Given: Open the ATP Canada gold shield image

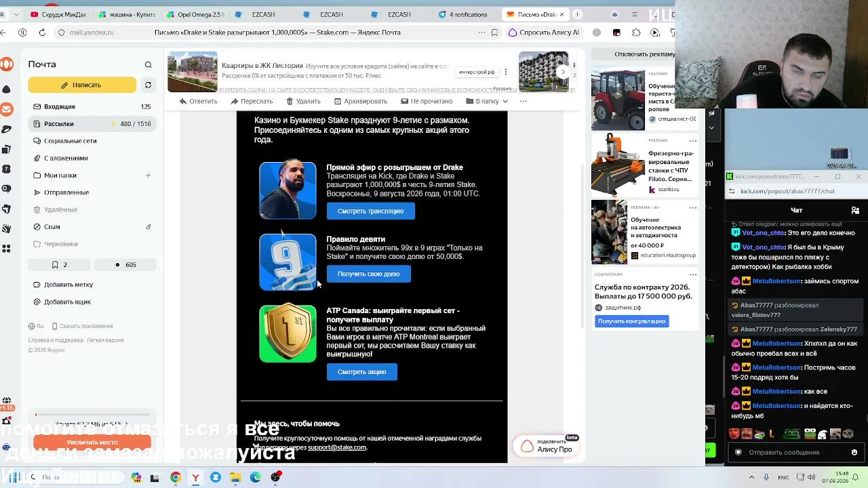Looking at the screenshot, I should pos(288,333).
